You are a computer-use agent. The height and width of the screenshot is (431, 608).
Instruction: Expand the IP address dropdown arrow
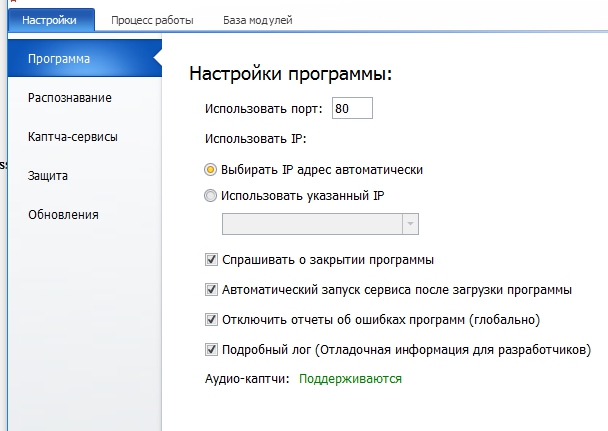tap(410, 224)
